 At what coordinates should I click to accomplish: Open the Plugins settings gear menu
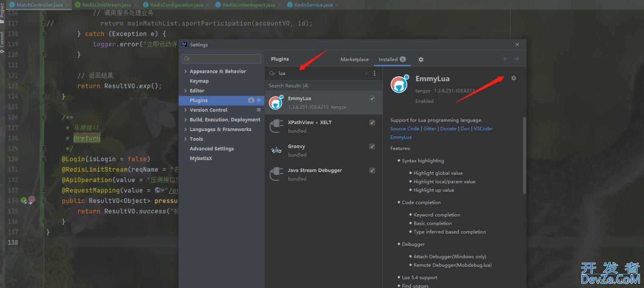(x=421, y=59)
